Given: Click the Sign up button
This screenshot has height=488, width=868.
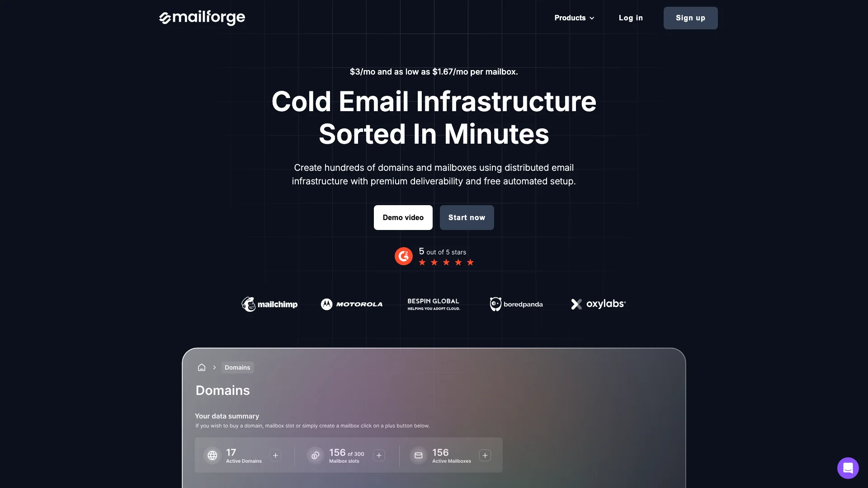Looking at the screenshot, I should [x=690, y=18].
